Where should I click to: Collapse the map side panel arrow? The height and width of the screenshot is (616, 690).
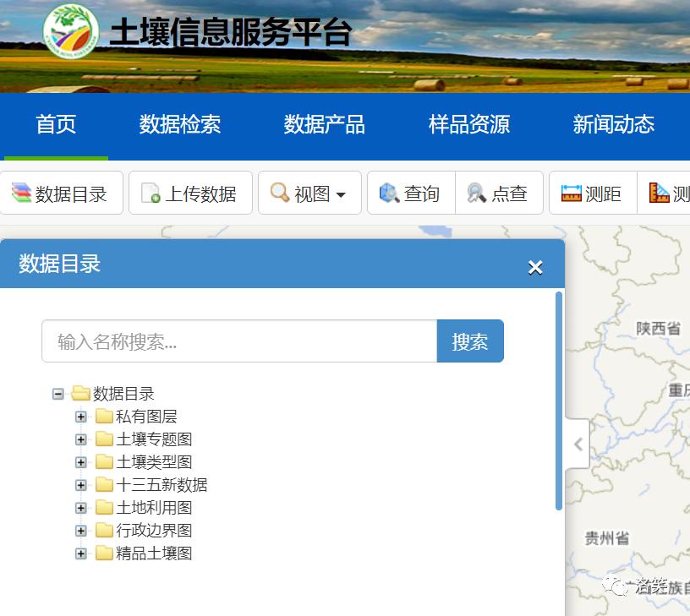pos(578,443)
